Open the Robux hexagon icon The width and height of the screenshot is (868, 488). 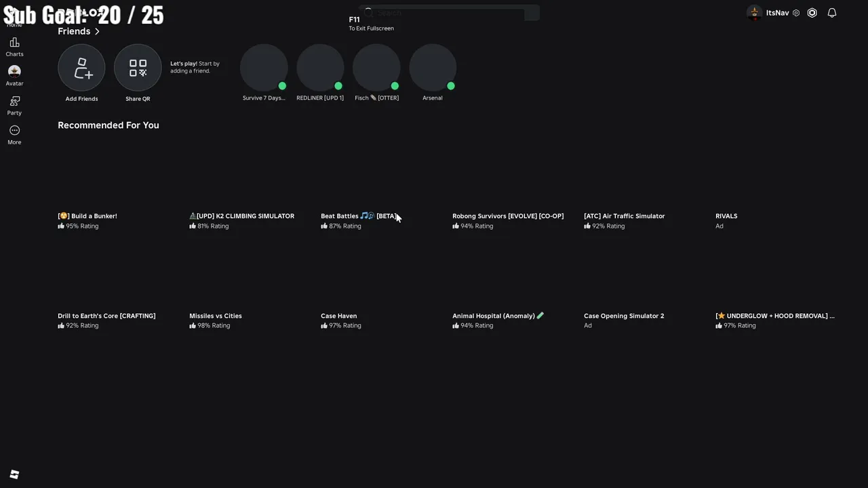coord(812,13)
